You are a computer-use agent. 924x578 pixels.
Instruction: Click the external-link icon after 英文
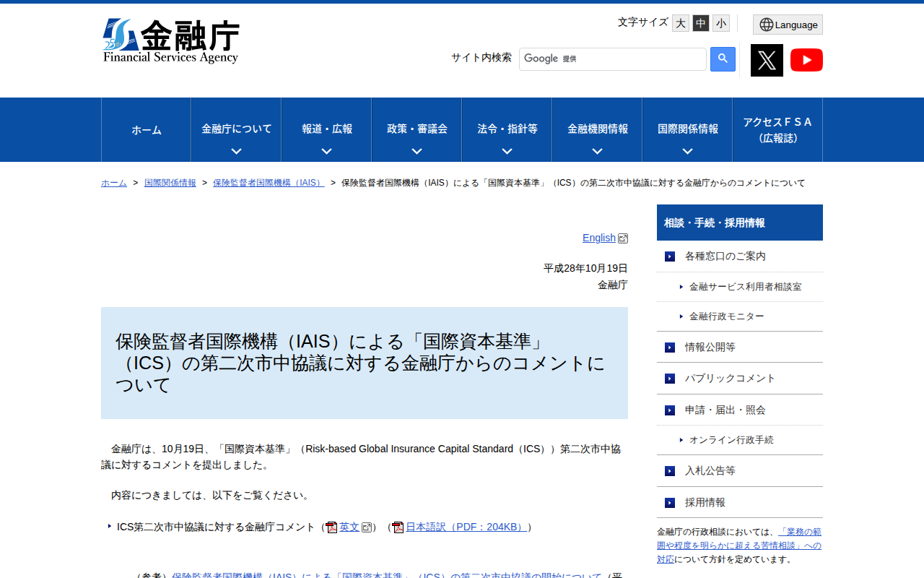point(367,527)
